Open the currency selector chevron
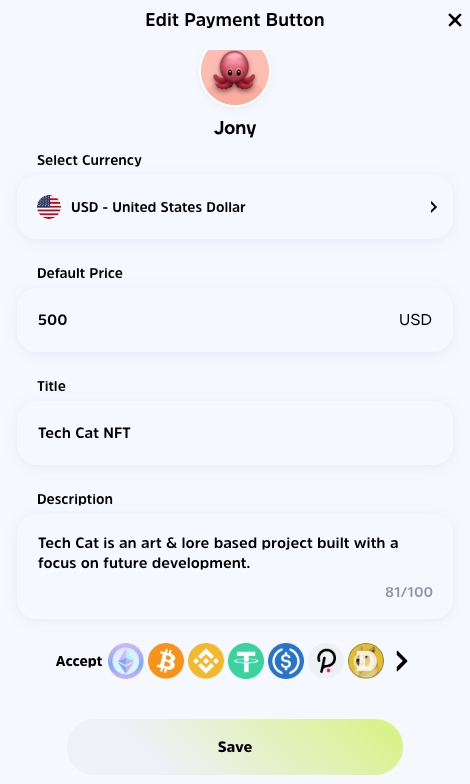The width and height of the screenshot is (470, 784). tap(434, 207)
